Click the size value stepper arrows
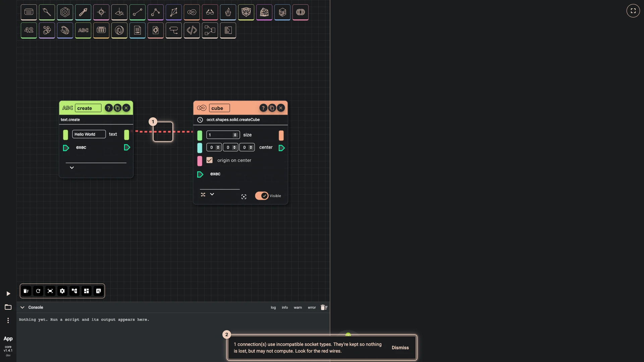The height and width of the screenshot is (362, 644). (x=235, y=135)
